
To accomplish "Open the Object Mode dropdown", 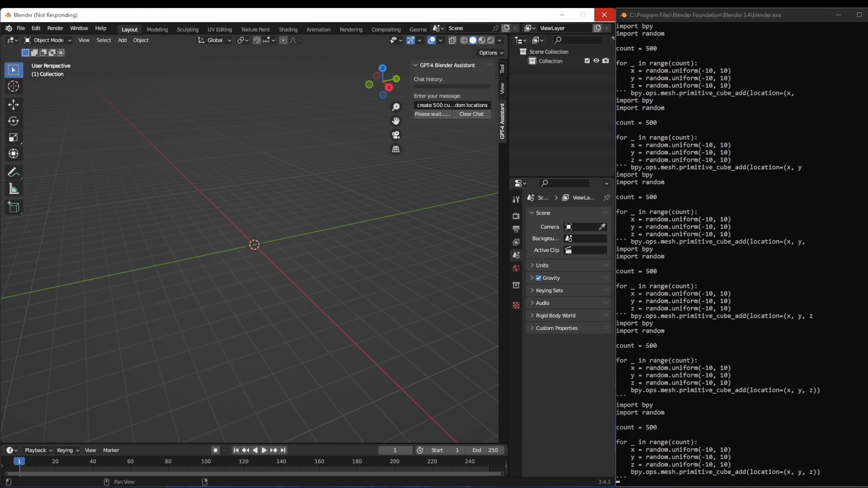I will coord(48,40).
